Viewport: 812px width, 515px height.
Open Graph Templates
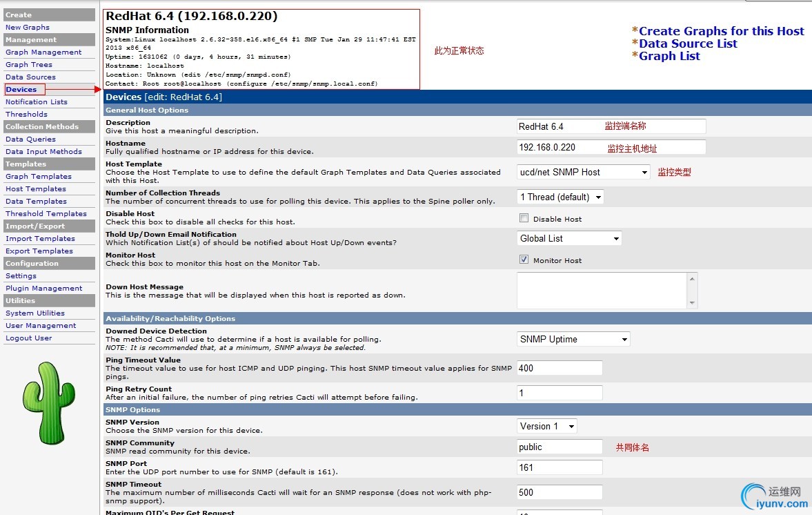coord(39,176)
